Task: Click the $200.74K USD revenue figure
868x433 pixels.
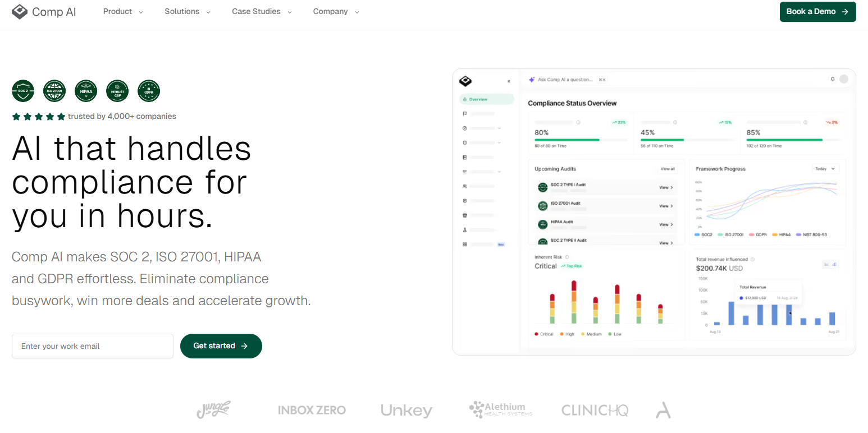Action: 719,269
